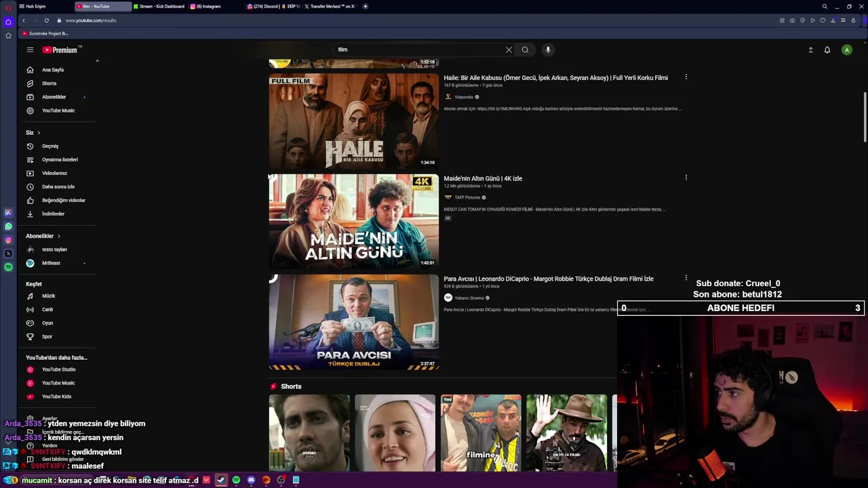Open three-dot menu for Haile video
The width and height of the screenshot is (868, 488).
pos(686,77)
